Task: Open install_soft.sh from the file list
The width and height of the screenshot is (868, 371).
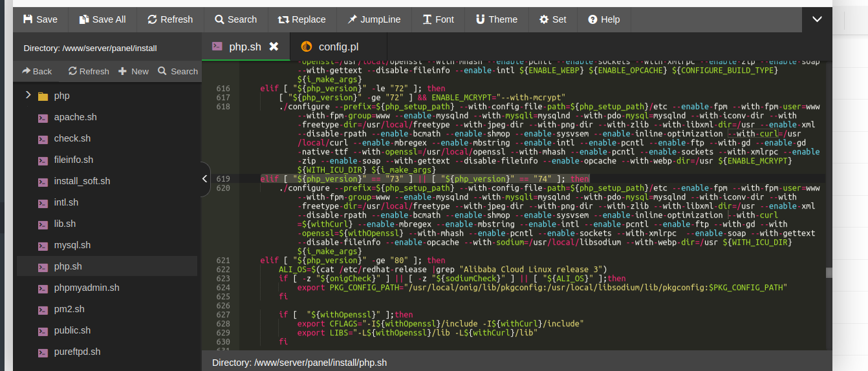Action: tap(82, 181)
